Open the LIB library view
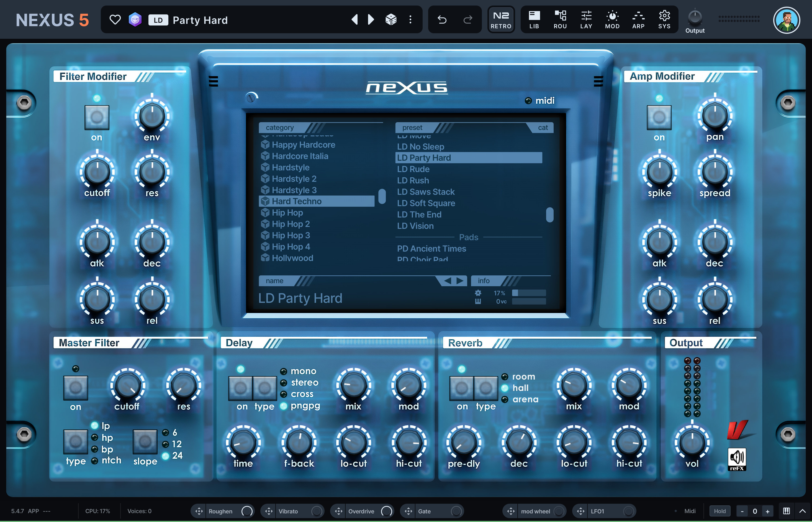812x522 pixels. 534,20
